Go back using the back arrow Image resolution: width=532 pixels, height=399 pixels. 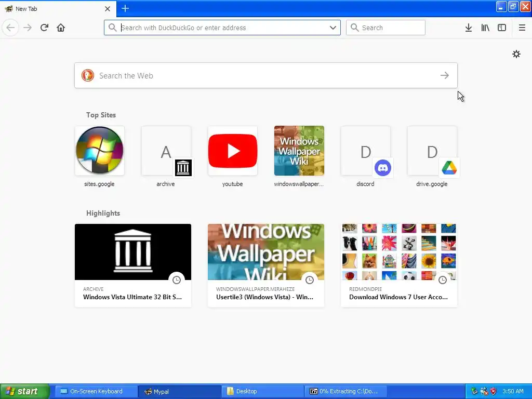pyautogui.click(x=10, y=28)
